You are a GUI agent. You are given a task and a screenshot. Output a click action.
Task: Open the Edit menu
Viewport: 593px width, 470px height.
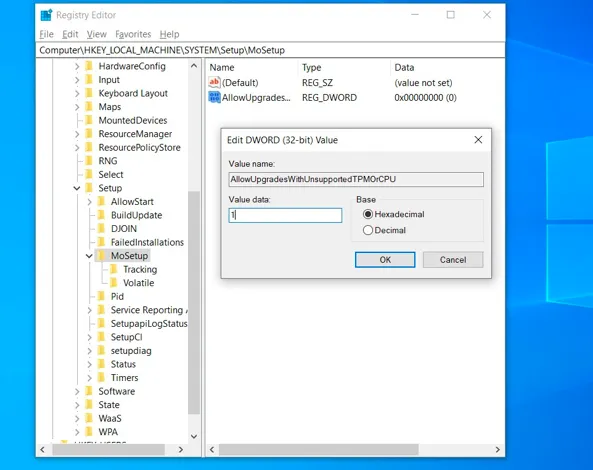point(70,34)
